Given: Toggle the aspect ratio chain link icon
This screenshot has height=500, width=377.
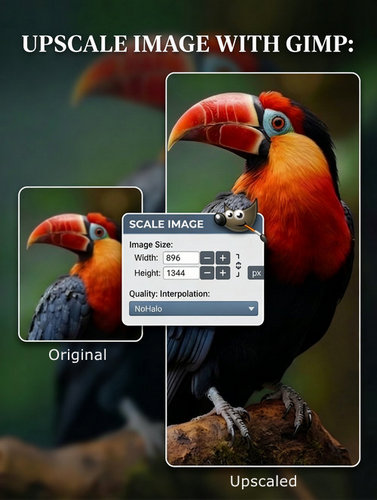Looking at the screenshot, I should (x=238, y=265).
